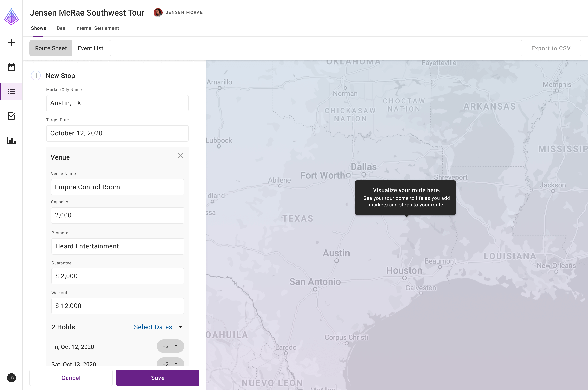
Task: Click the Prism logo at top left
Action: (x=11, y=17)
